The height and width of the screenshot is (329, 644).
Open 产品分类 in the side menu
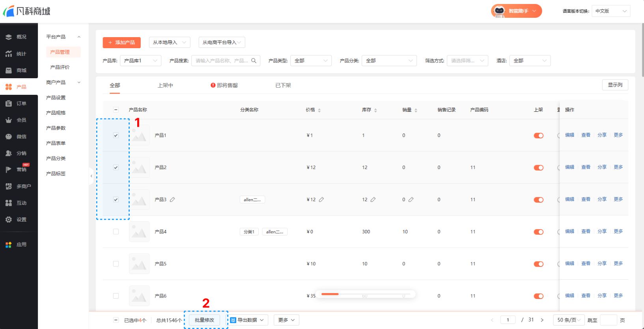click(56, 158)
